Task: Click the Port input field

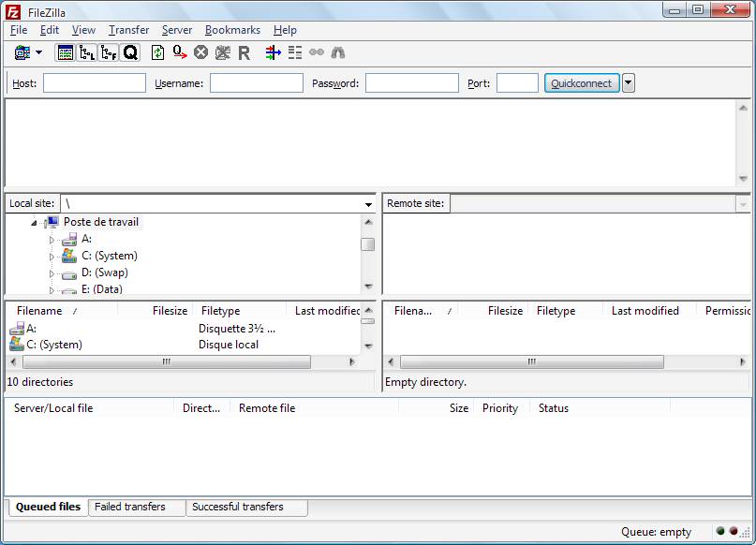Action: pyautogui.click(x=517, y=83)
